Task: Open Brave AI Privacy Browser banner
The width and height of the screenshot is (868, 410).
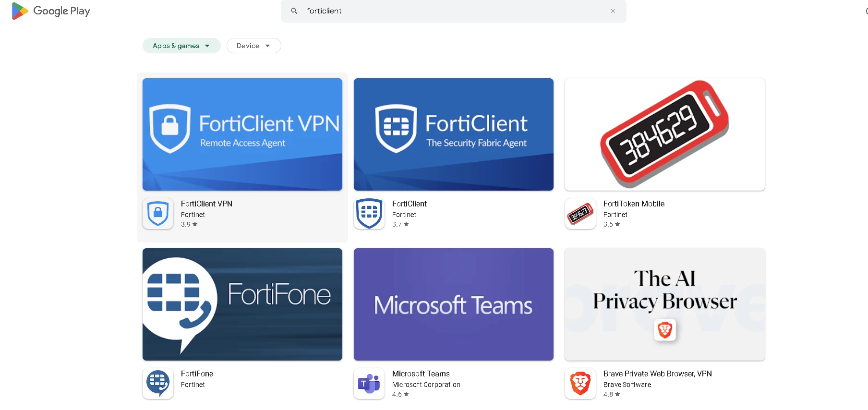Action: point(665,304)
